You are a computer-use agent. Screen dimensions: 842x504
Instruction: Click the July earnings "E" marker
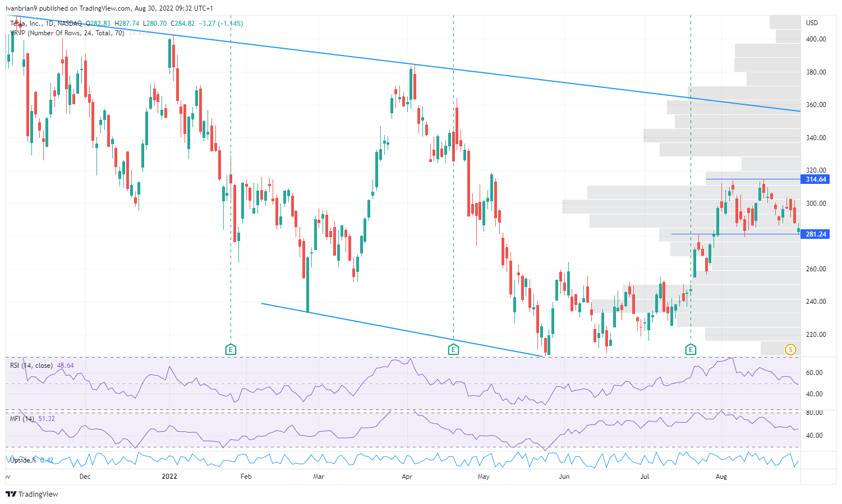pos(691,349)
